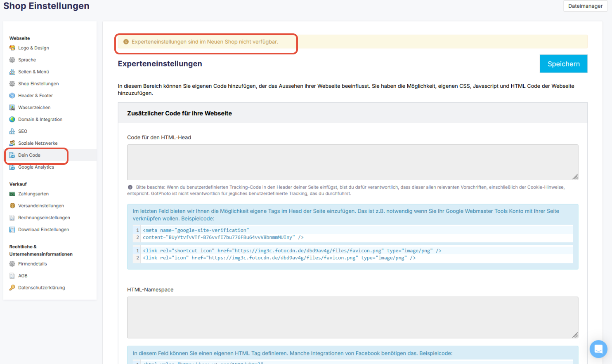Click 'Zusätzlicher Code für ihre Webseite' heading
This screenshot has width=612, height=364.
[180, 113]
